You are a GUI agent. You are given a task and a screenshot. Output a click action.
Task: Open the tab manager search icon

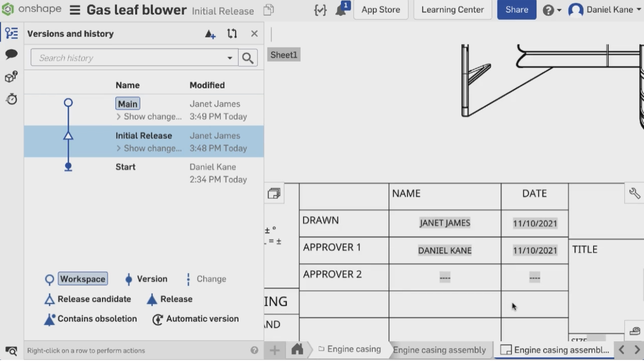(x=11, y=351)
